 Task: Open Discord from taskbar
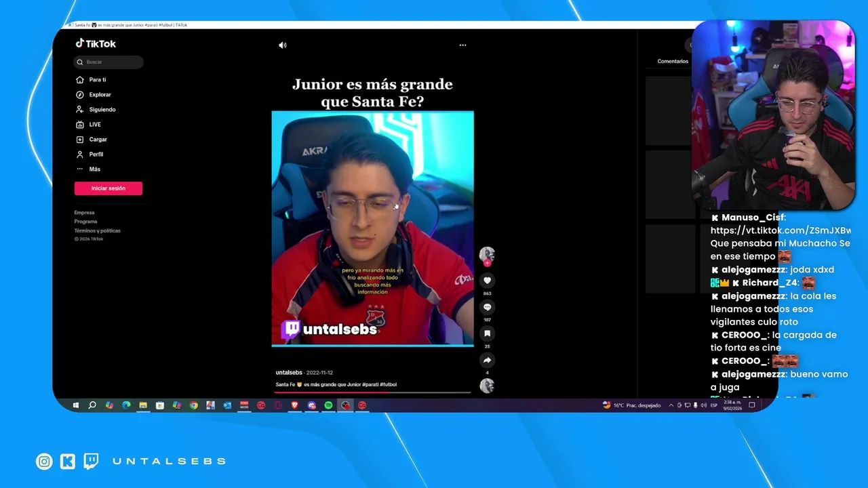tap(312, 405)
